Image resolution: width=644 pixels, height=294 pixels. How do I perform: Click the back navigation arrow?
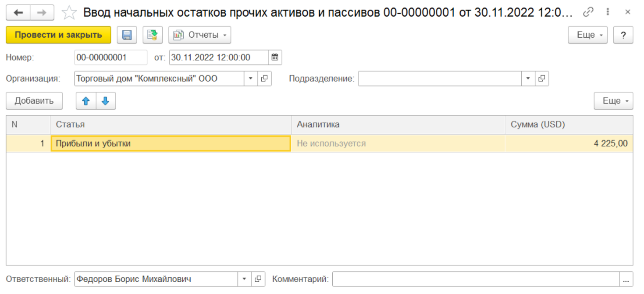coord(18,13)
